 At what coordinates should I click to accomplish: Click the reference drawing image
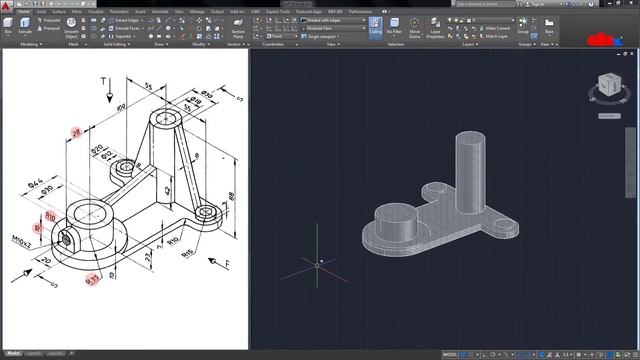126,199
